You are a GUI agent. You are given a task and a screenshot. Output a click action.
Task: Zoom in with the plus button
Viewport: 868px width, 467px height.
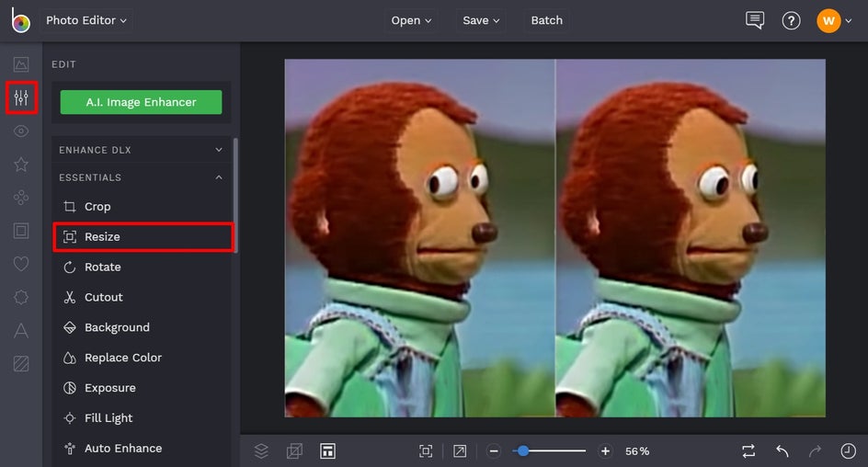click(x=606, y=451)
